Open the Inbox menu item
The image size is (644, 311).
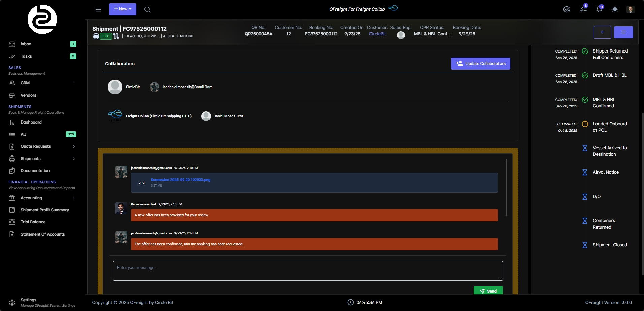click(x=26, y=44)
